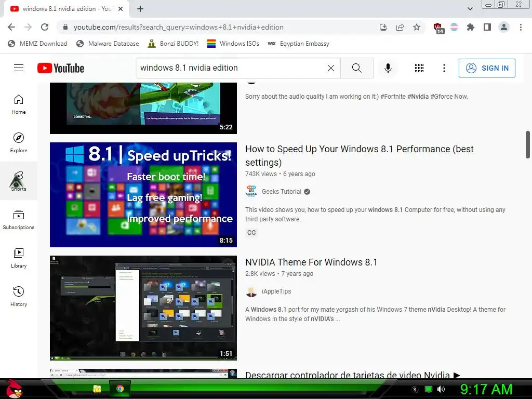Open NVIDIA Theme For Windows 8.1 title

click(311, 262)
